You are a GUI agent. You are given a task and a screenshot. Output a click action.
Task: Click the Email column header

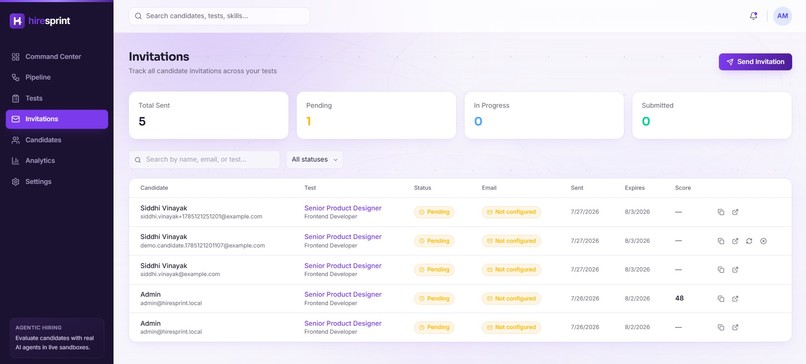click(489, 188)
